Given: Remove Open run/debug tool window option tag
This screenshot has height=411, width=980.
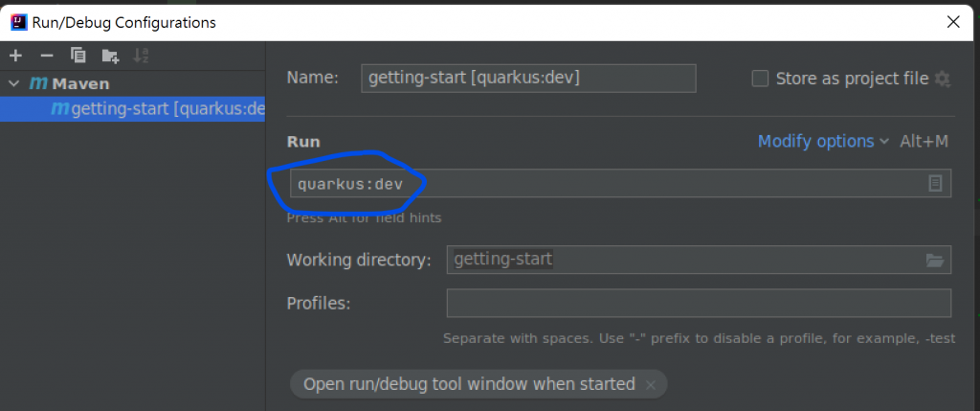Looking at the screenshot, I should point(651,385).
